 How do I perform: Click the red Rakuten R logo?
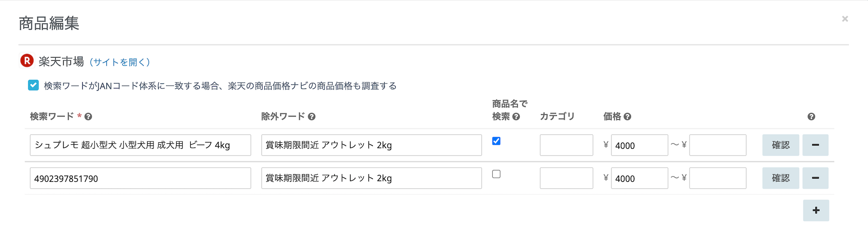point(27,60)
